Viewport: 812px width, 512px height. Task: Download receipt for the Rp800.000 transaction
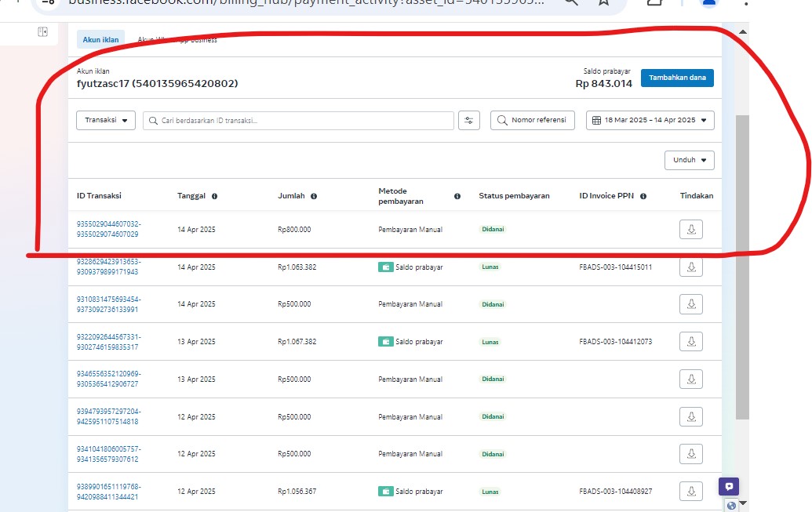(x=690, y=229)
